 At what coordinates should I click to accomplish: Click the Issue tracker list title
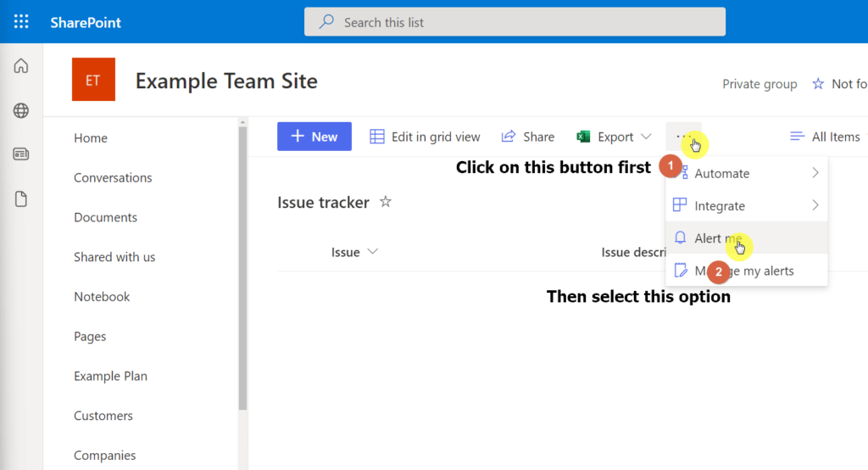pos(323,203)
